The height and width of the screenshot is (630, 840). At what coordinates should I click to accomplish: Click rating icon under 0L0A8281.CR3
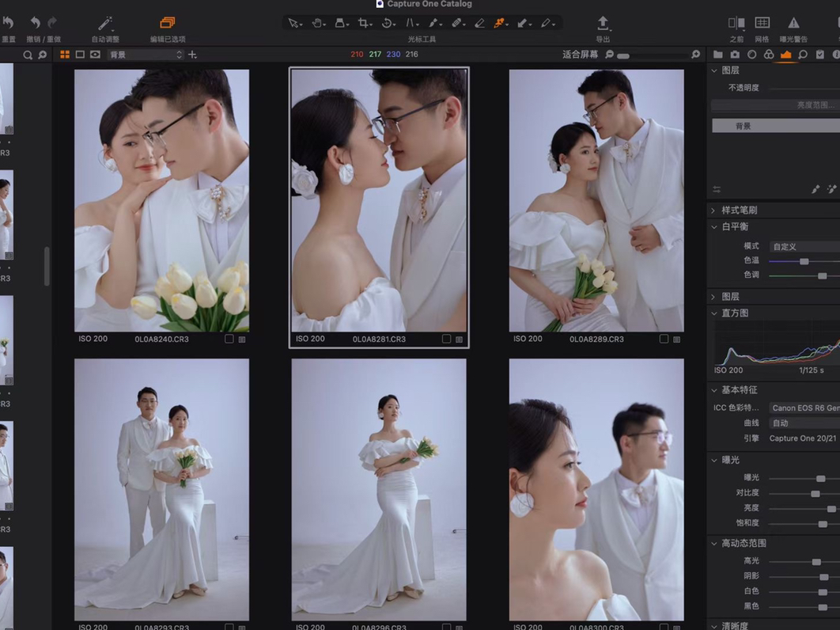coord(459,340)
